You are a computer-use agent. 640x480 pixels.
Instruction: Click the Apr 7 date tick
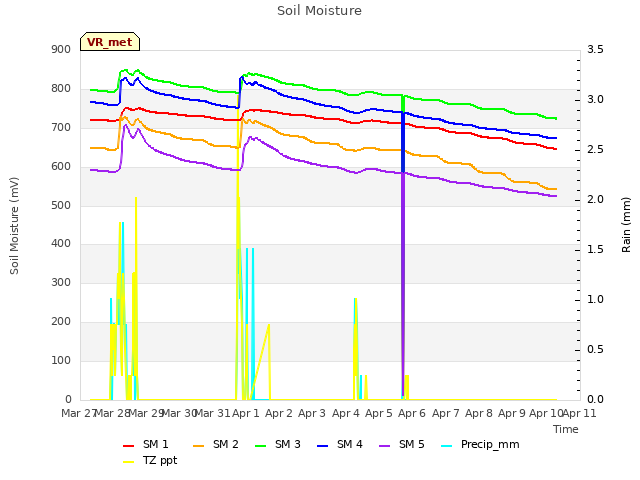pyautogui.click(x=446, y=413)
